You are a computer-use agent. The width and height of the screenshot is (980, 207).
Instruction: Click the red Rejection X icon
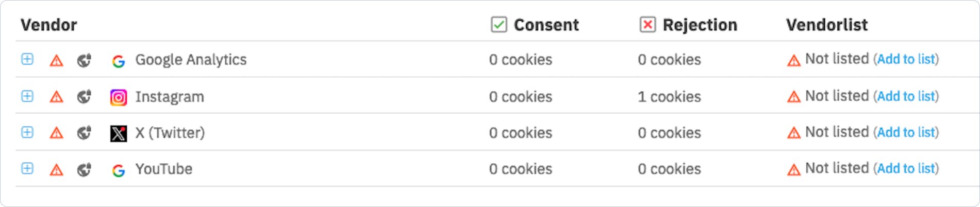click(x=647, y=25)
